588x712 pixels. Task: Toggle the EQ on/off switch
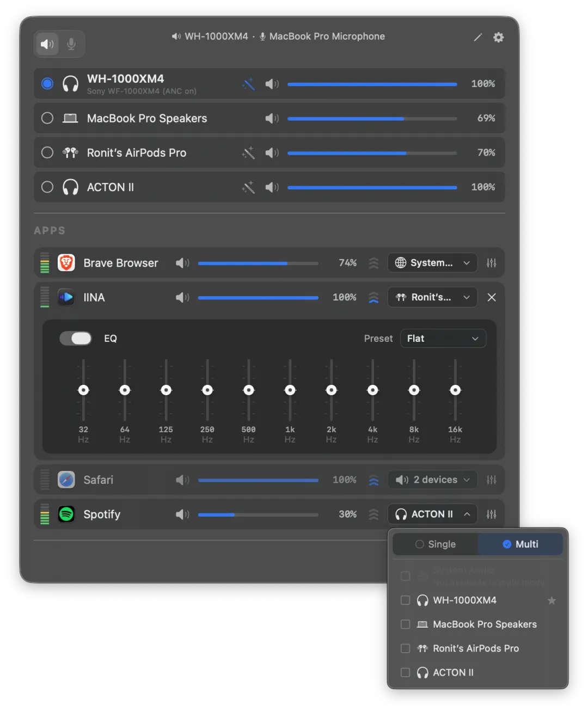coord(76,339)
